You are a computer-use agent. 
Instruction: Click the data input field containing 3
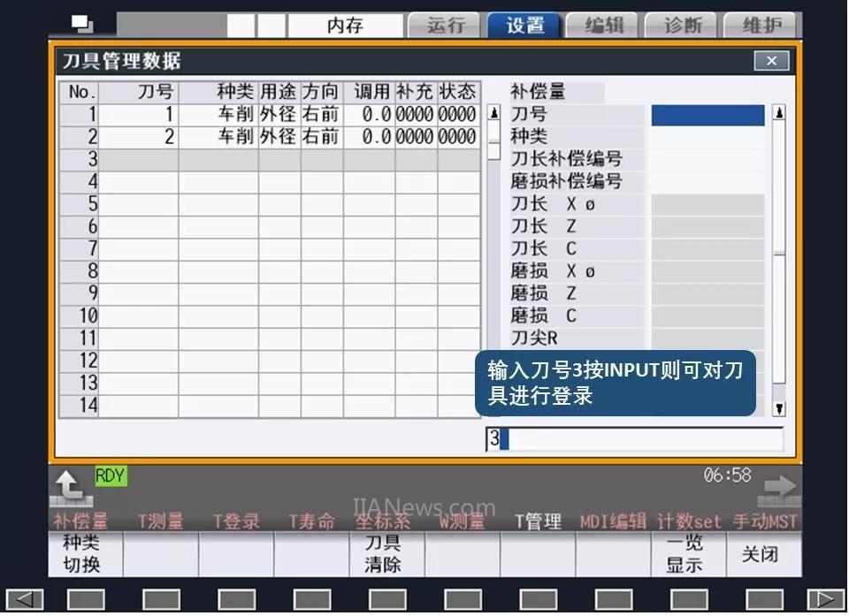(x=635, y=439)
